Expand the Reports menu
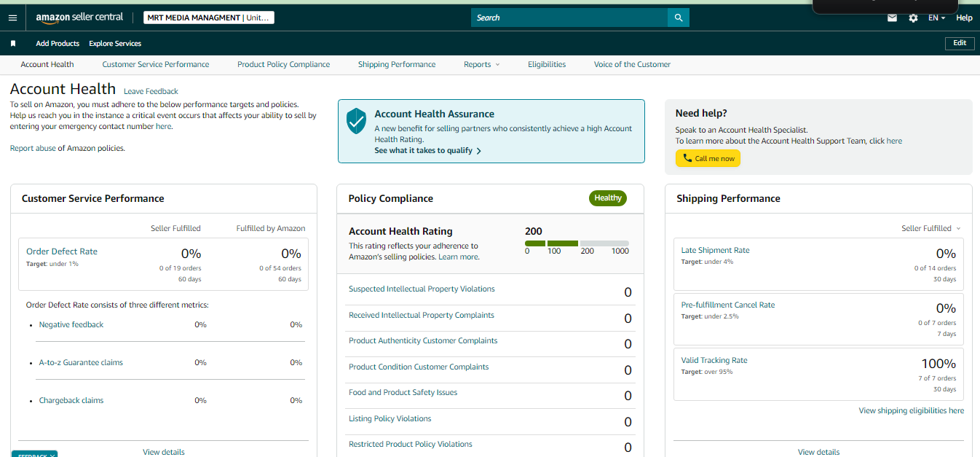The width and height of the screenshot is (980, 457). (x=481, y=64)
